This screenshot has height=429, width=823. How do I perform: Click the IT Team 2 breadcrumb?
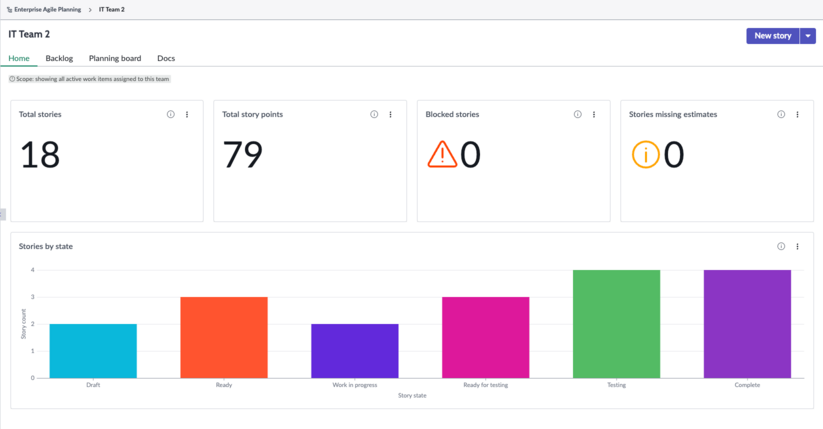click(x=112, y=9)
